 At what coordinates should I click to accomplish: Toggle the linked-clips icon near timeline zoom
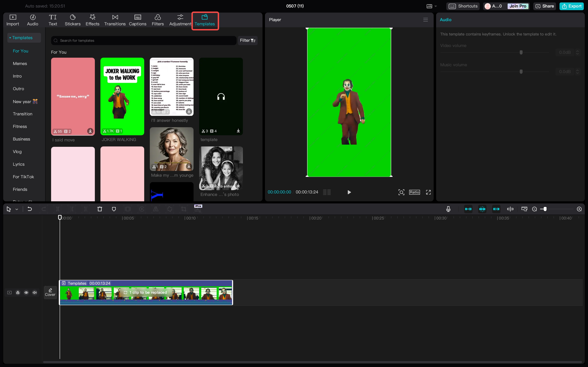tap(496, 209)
